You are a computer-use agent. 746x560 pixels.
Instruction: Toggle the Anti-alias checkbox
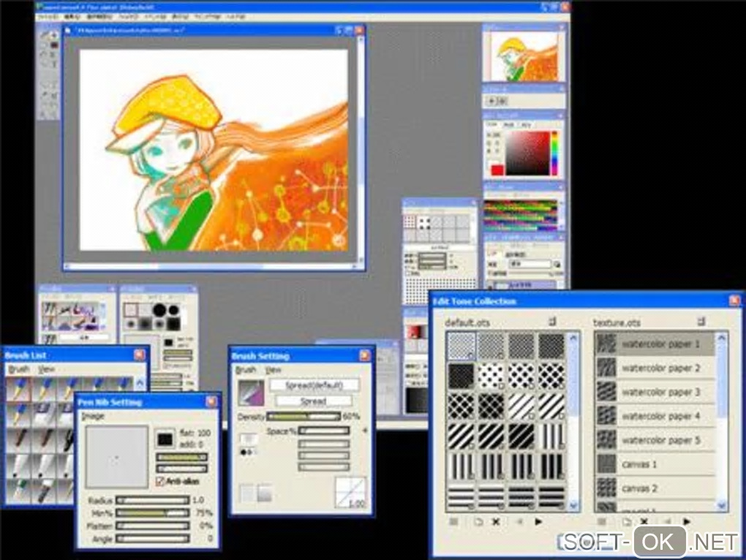tap(160, 482)
